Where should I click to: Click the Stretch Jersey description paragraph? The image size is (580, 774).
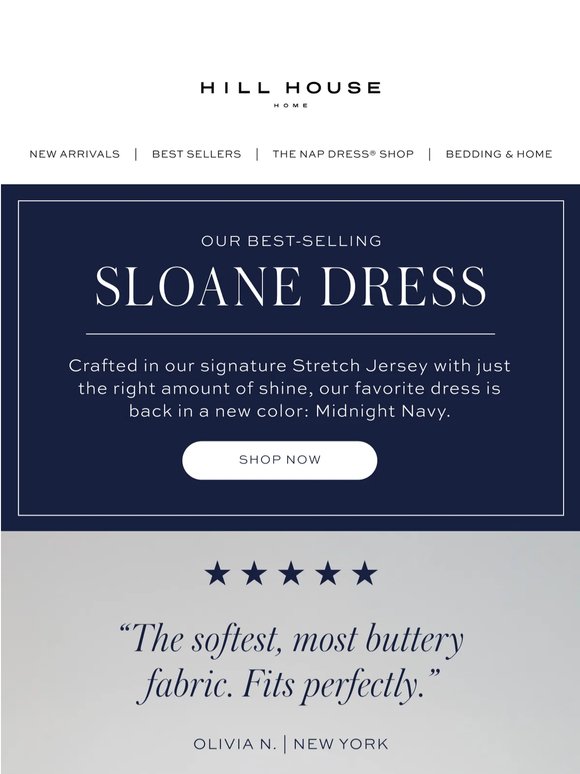coord(290,388)
